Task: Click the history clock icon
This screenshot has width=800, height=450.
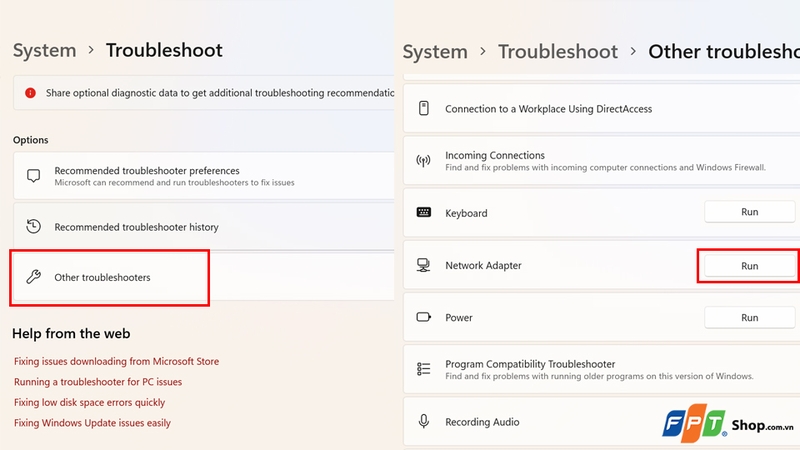Action: (x=34, y=226)
